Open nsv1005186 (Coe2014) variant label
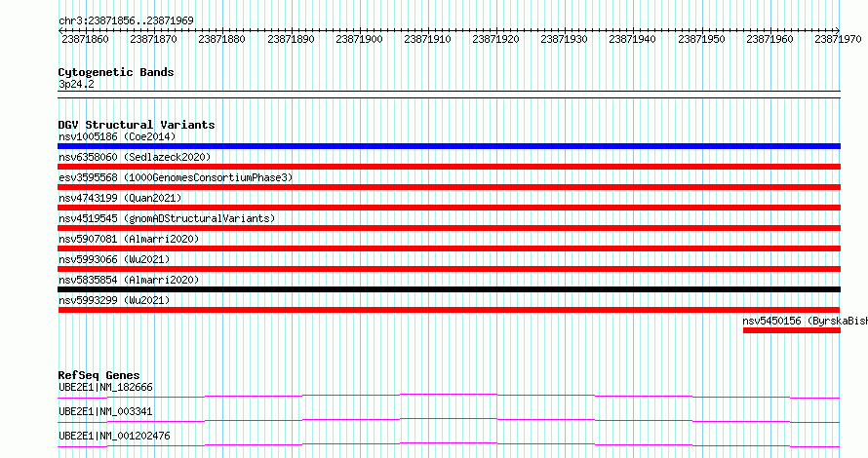Screen dimensions: 868x458 point(117,136)
